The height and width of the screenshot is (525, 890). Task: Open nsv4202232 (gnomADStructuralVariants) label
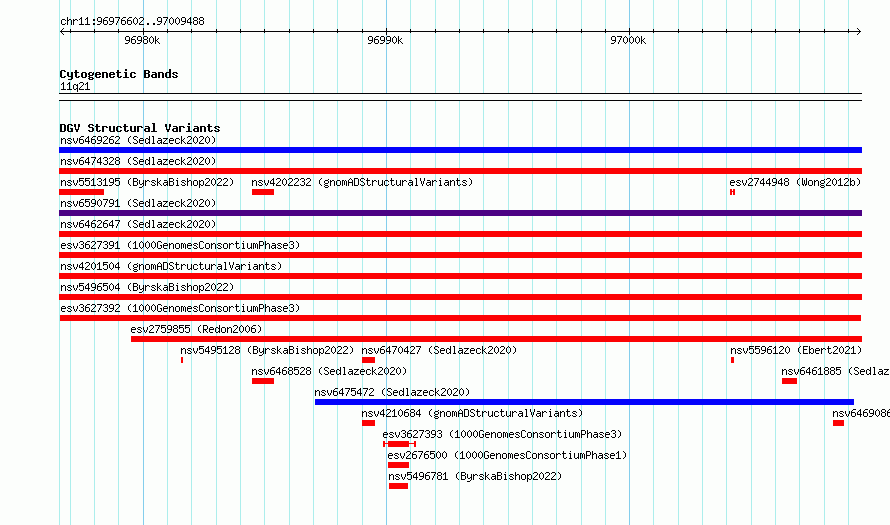pyautogui.click(x=362, y=182)
